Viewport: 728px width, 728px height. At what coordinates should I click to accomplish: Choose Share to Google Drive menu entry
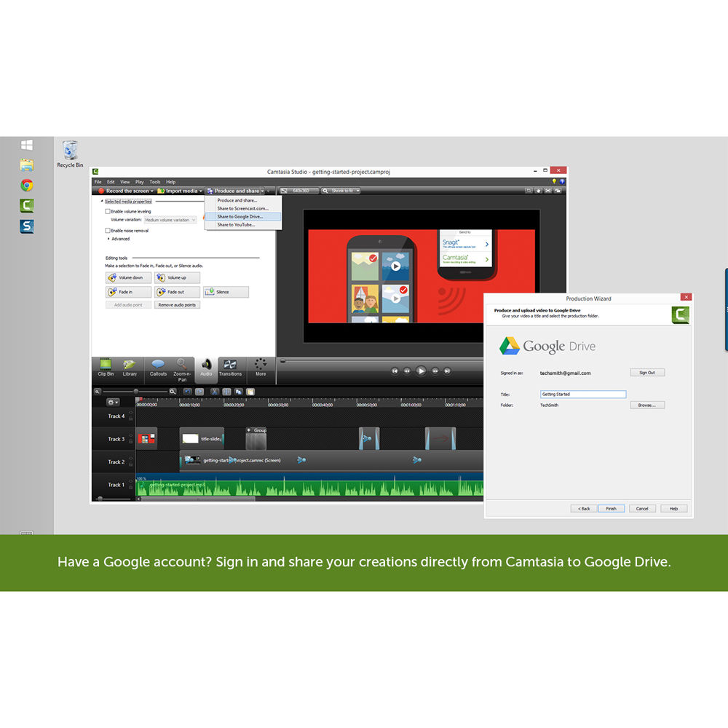[x=242, y=216]
